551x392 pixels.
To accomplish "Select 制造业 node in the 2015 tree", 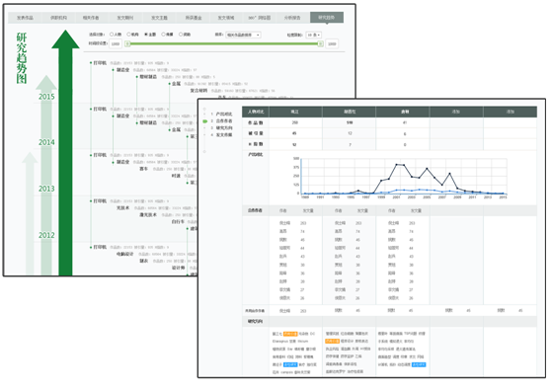I will (123, 70).
